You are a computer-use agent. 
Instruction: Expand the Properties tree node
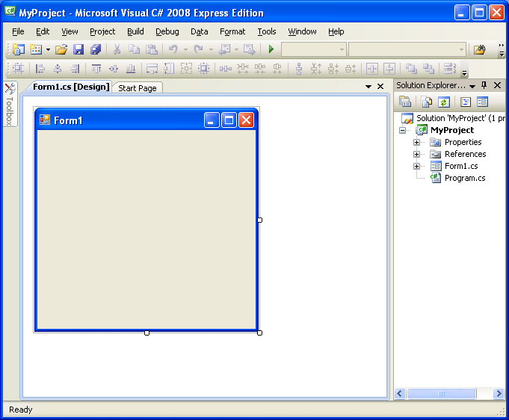(416, 142)
